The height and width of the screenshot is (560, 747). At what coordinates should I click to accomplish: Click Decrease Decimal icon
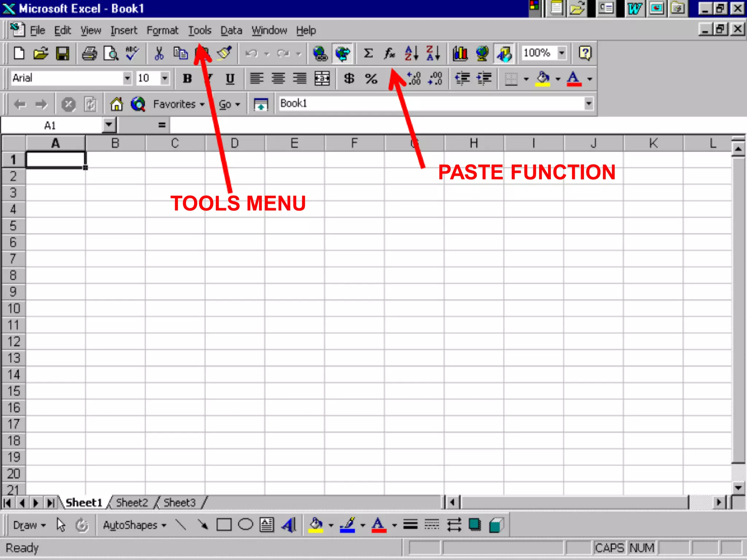click(436, 78)
